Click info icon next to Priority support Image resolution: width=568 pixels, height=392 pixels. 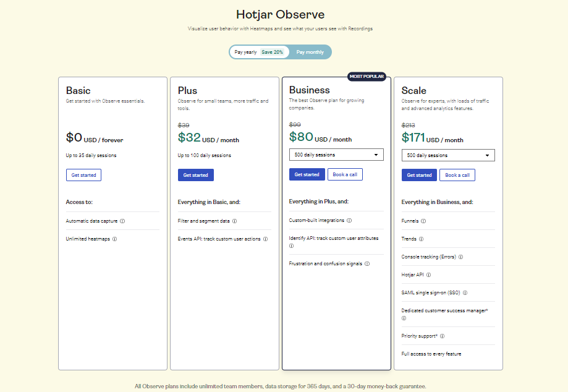[443, 336]
